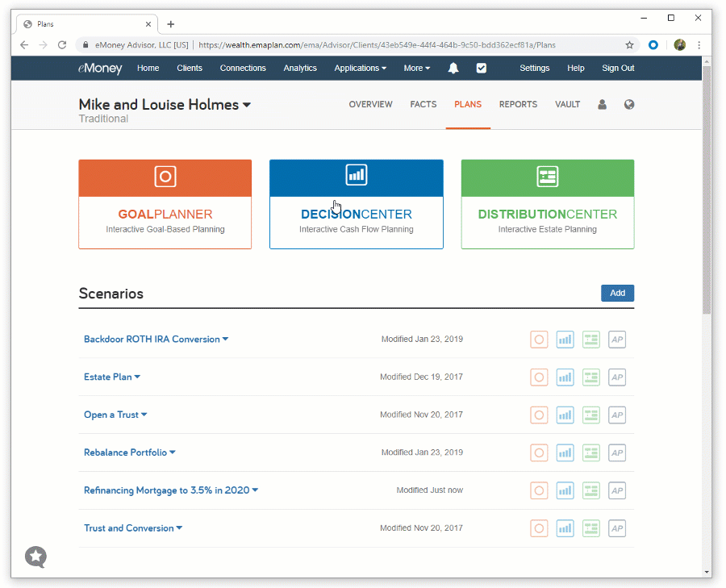This screenshot has width=726, height=588.
Task: Go back to the previous page
Action: [x=24, y=45]
